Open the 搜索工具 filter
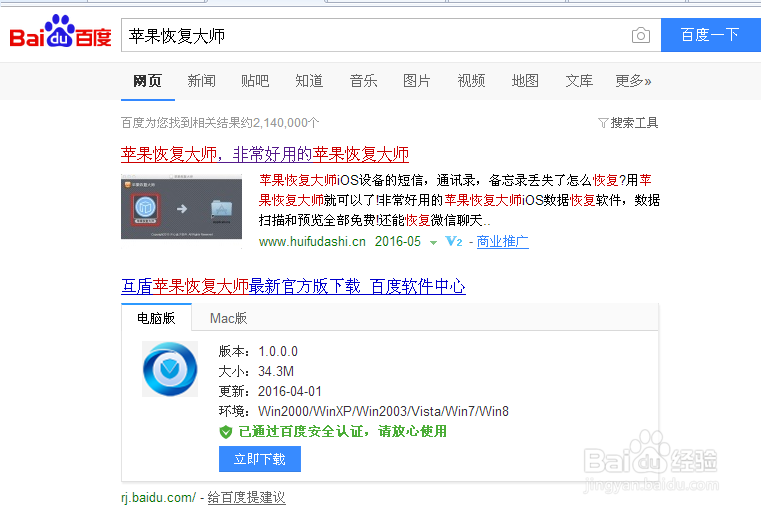The image size is (761, 511). [x=628, y=123]
